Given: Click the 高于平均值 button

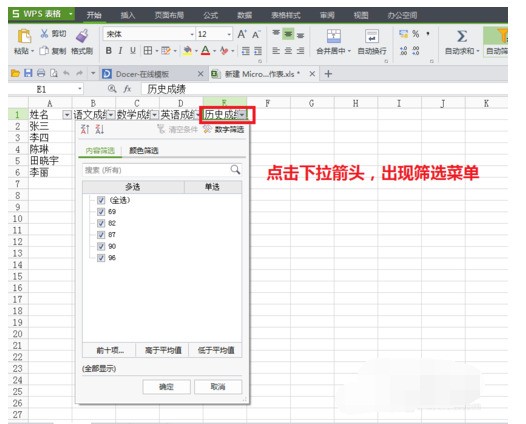Looking at the screenshot, I should click(163, 351).
